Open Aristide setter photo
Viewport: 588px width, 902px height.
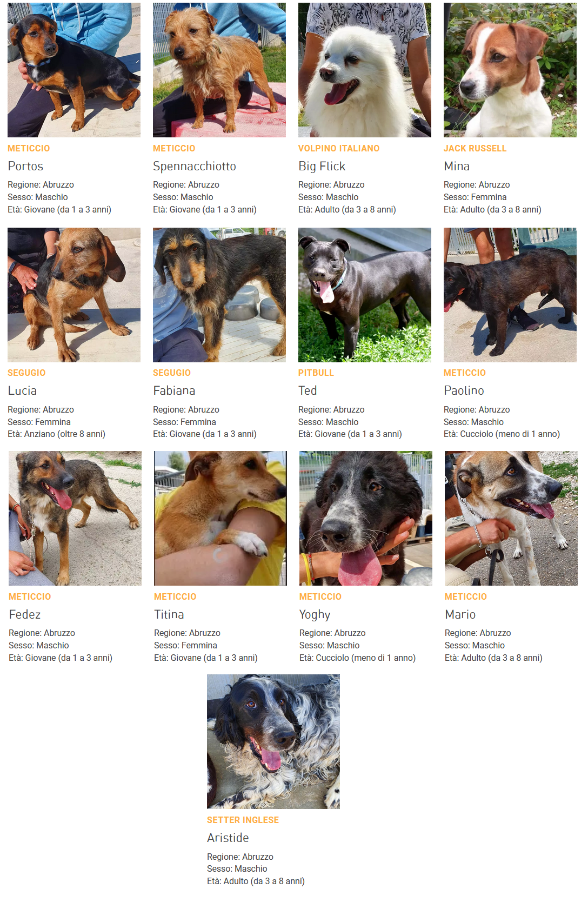coord(273,741)
